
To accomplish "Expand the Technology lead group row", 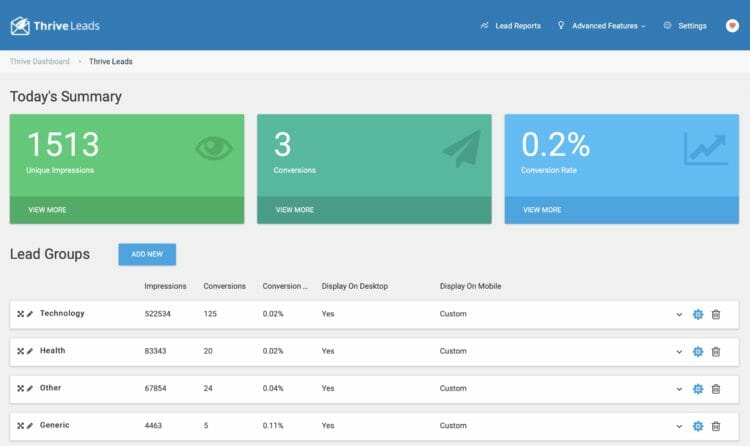I will pos(679,315).
